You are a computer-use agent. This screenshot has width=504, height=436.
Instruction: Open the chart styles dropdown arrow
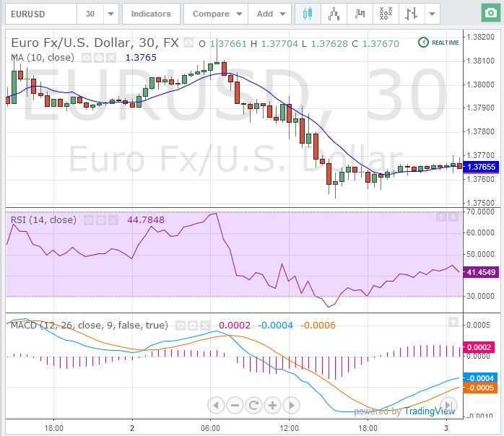(433, 14)
